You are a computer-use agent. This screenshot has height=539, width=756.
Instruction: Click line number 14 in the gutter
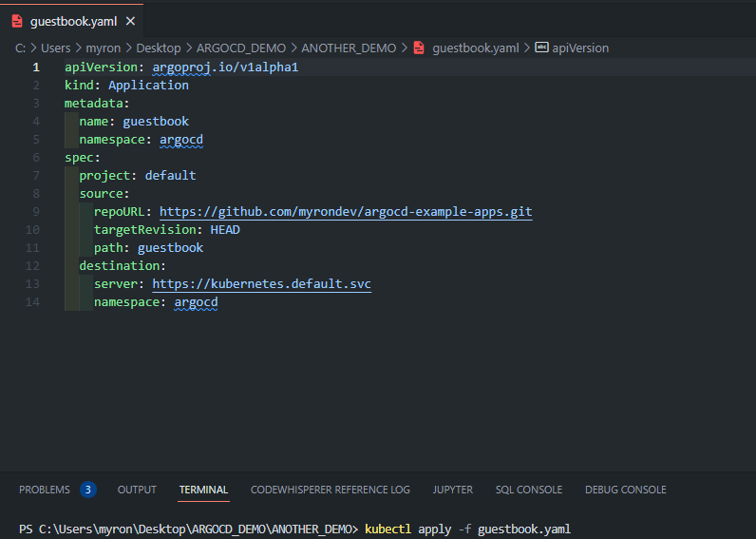tap(33, 302)
